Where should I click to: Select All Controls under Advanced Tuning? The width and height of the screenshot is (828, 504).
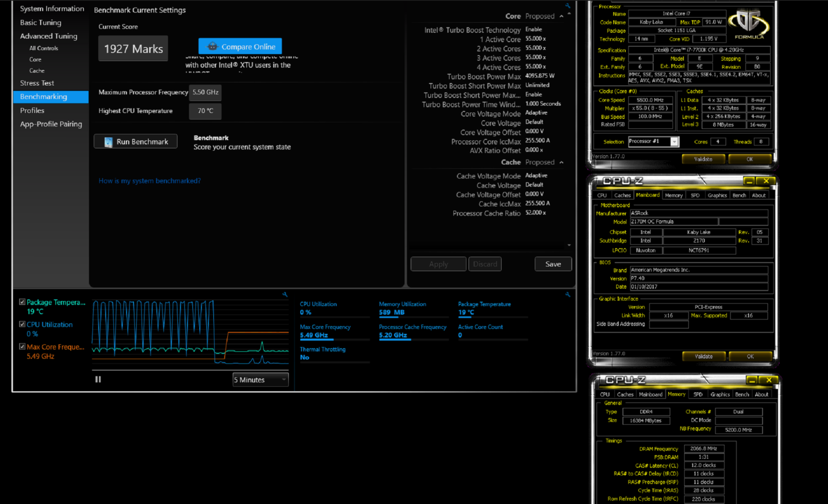[x=43, y=48]
